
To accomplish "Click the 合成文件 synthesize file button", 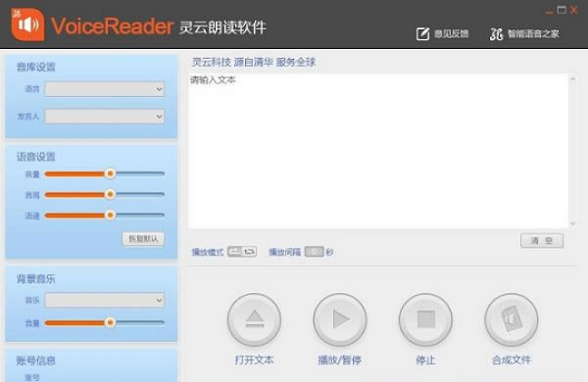I will [x=512, y=319].
